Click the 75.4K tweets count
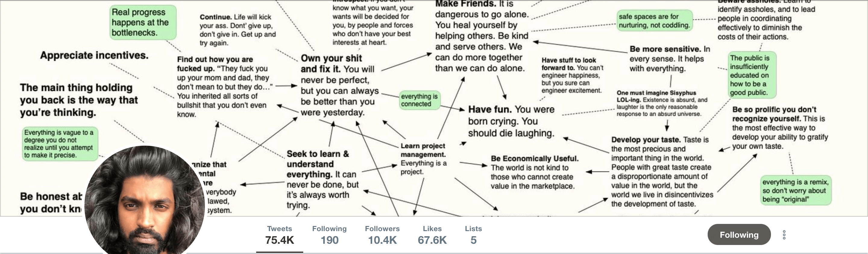Screen dimensions: 868x254 click(x=279, y=240)
